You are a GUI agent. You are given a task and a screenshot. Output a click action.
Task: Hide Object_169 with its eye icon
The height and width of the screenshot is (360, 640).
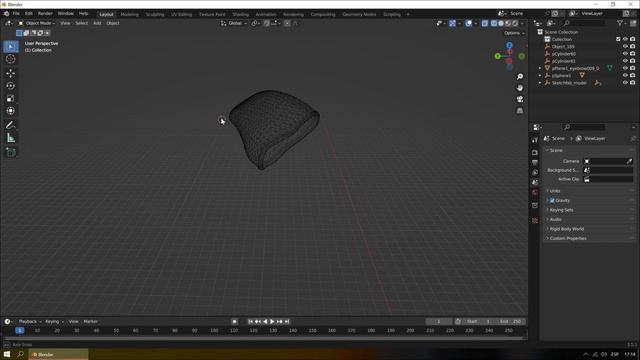[x=625, y=47]
